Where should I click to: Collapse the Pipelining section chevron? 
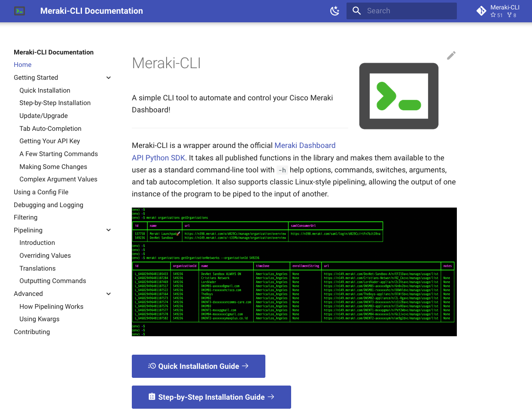tap(109, 230)
